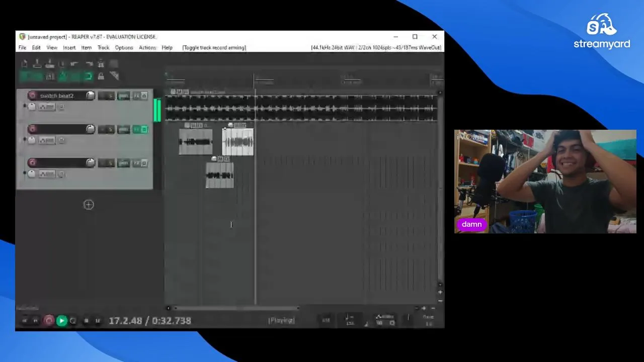Arm the second track for recording
Image resolution: width=644 pixels, height=362 pixels.
click(33, 129)
